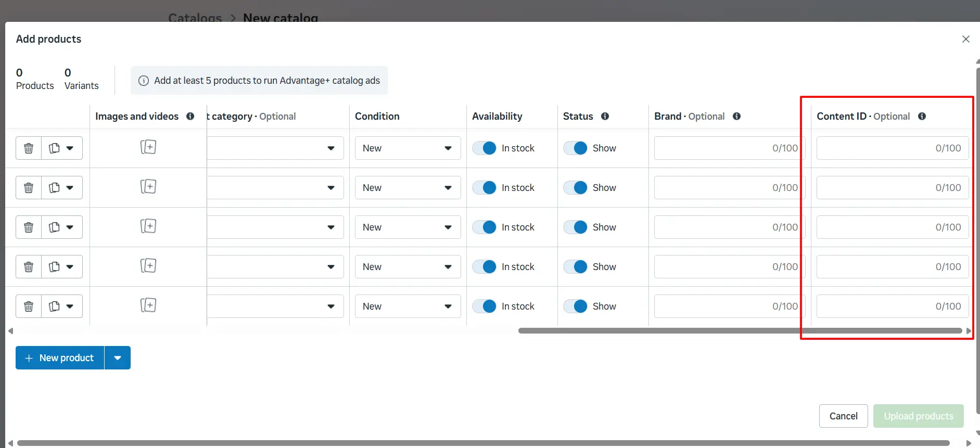The height and width of the screenshot is (448, 980).
Task: Click the Availability column header
Action: 497,116
